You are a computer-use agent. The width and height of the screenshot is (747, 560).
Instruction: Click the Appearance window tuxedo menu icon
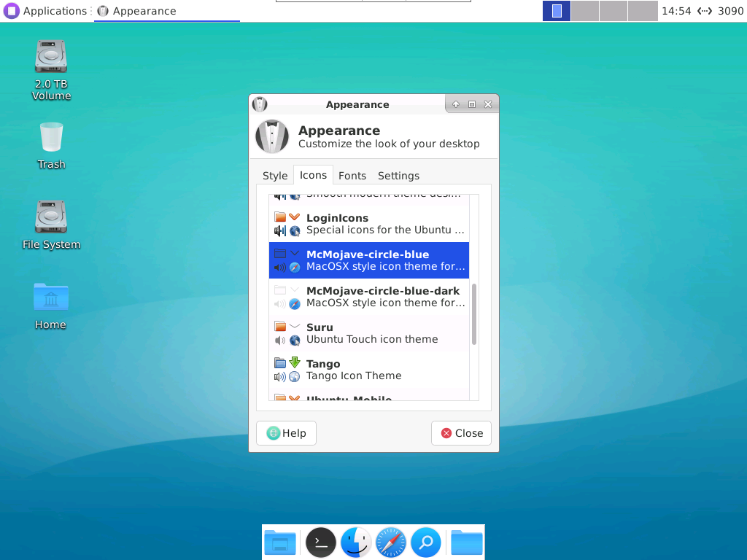click(x=260, y=104)
